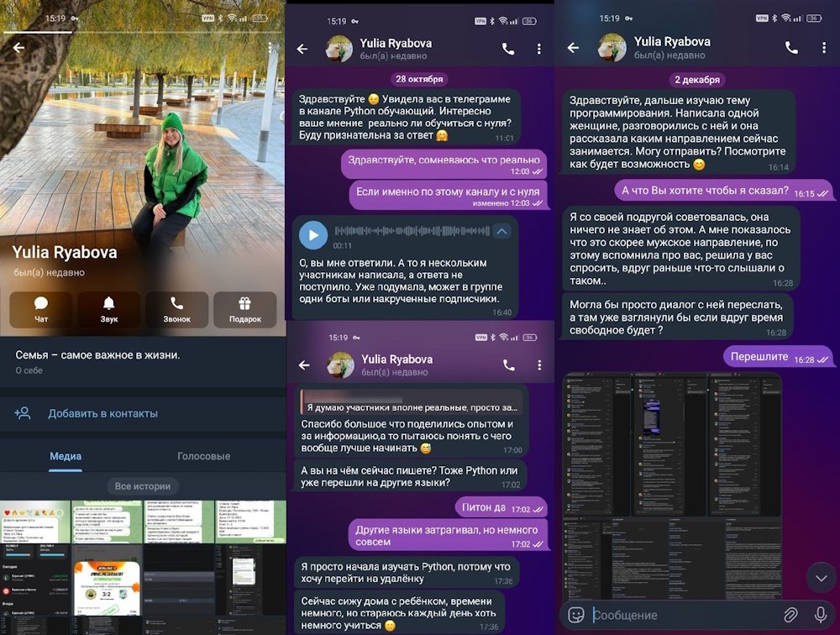The height and width of the screenshot is (635, 840).
Task: Switch to the Медиа tab
Action: (66, 456)
